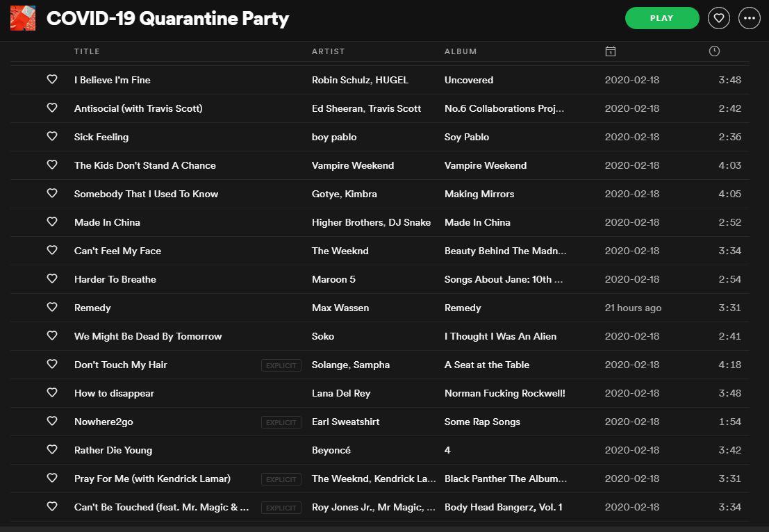The height and width of the screenshot is (532, 769).
Task: Open artist boy pablo
Action: coord(334,138)
